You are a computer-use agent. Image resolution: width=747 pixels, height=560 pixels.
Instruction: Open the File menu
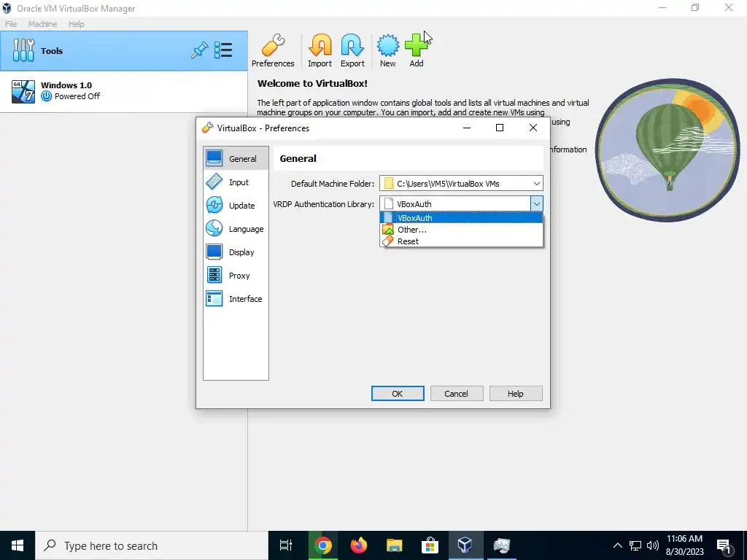(11, 24)
